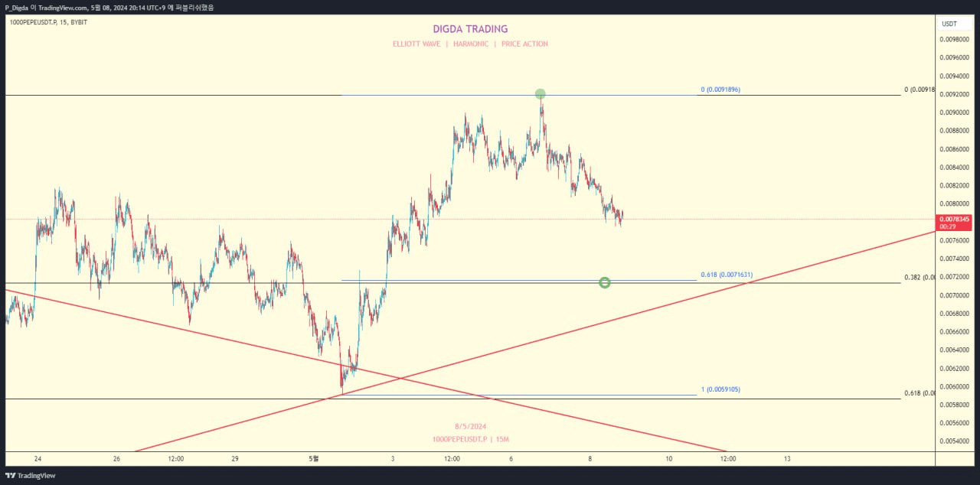Click the 24 date label on time axis
Viewport: 980px width, 485px height.
38,459
